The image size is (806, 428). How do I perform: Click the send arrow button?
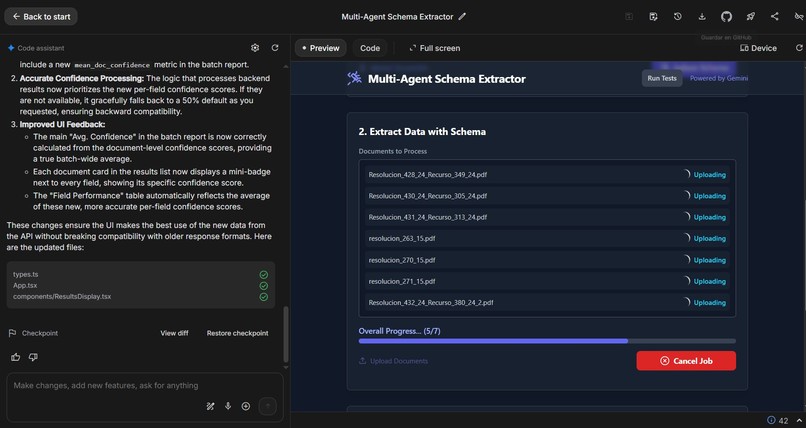coord(267,406)
